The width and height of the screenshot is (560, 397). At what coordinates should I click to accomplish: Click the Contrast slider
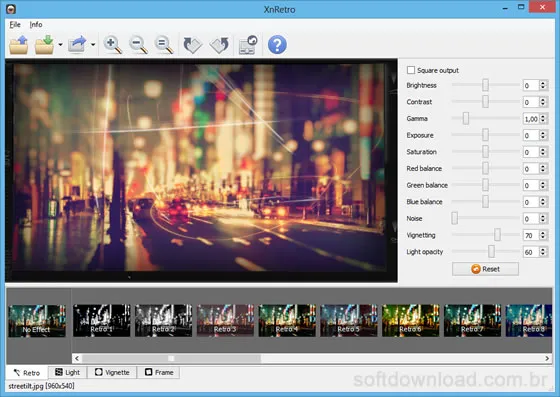point(485,101)
